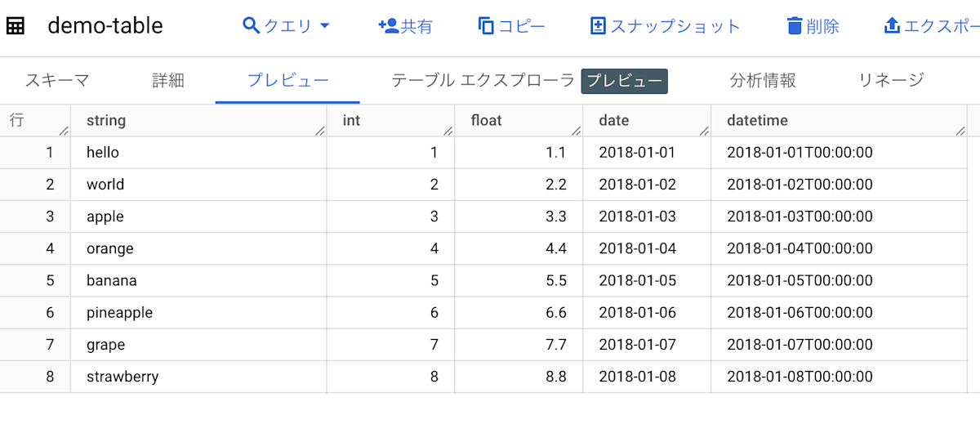Click the resize handle of 行 column
980x433 pixels.
(x=64, y=130)
